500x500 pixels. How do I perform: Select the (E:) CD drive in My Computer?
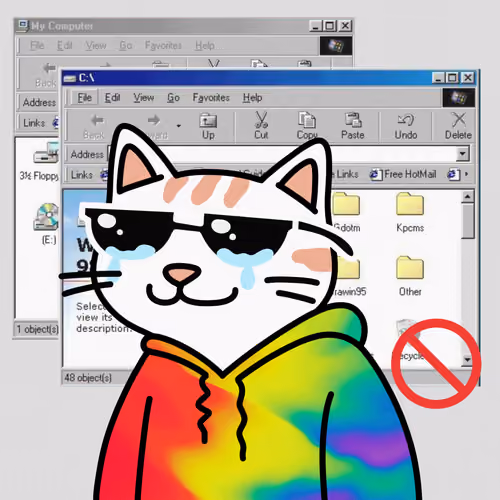click(47, 224)
